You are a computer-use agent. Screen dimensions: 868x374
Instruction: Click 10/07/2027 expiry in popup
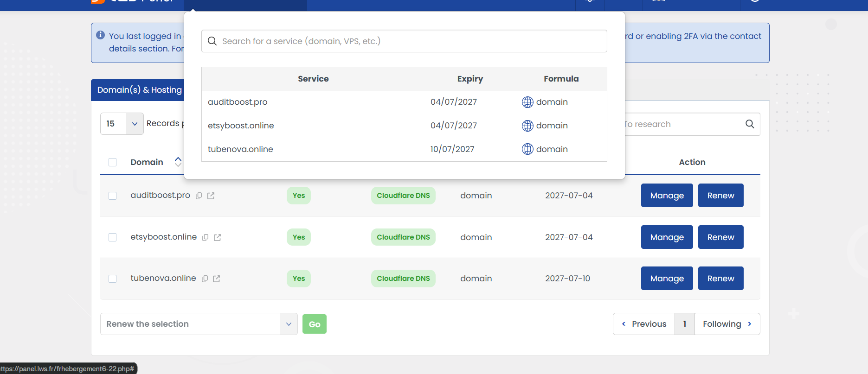452,149
